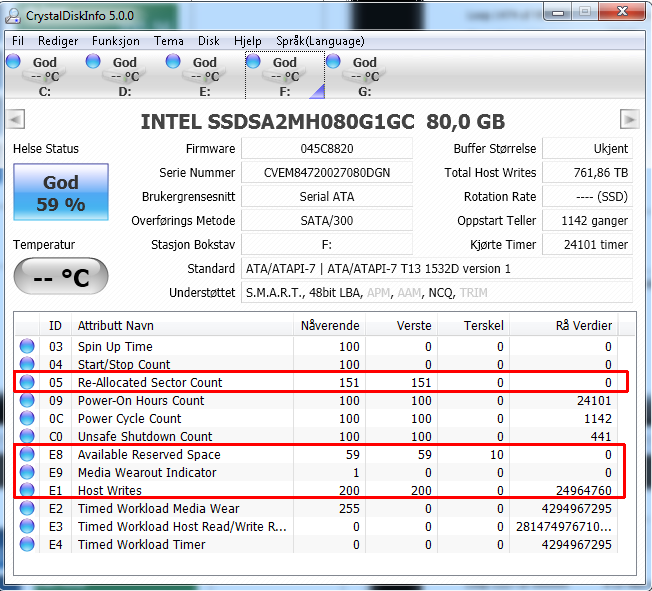
Task: Select the E: drive status orb
Action: point(173,61)
